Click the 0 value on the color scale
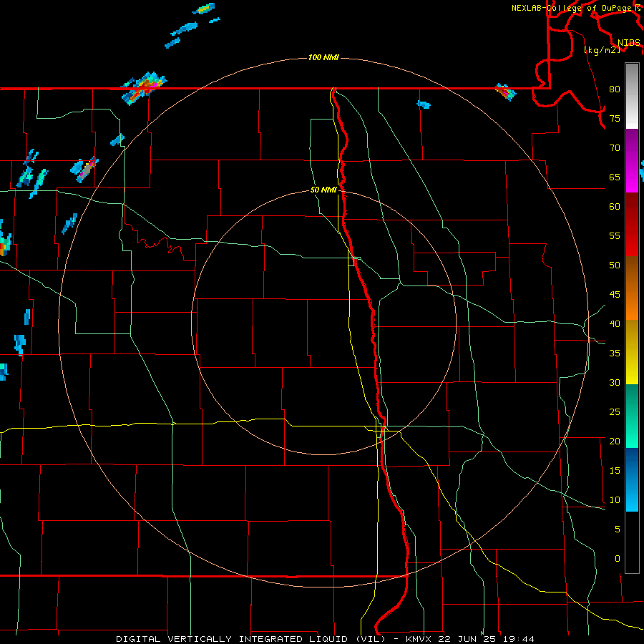 coord(618,559)
